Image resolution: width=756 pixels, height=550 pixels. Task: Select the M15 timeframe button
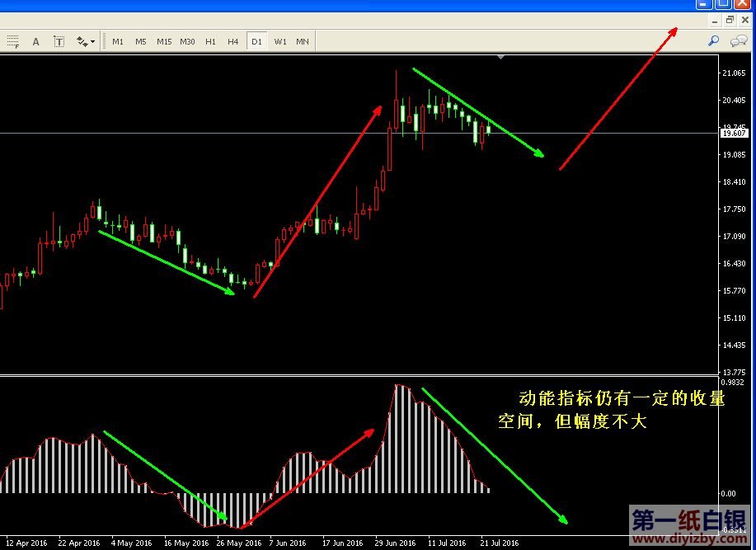[x=164, y=41]
